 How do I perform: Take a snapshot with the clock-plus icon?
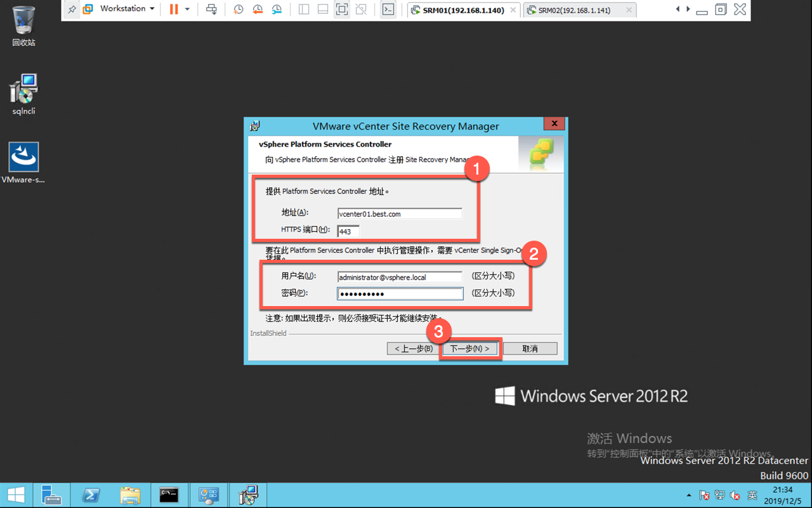click(238, 10)
